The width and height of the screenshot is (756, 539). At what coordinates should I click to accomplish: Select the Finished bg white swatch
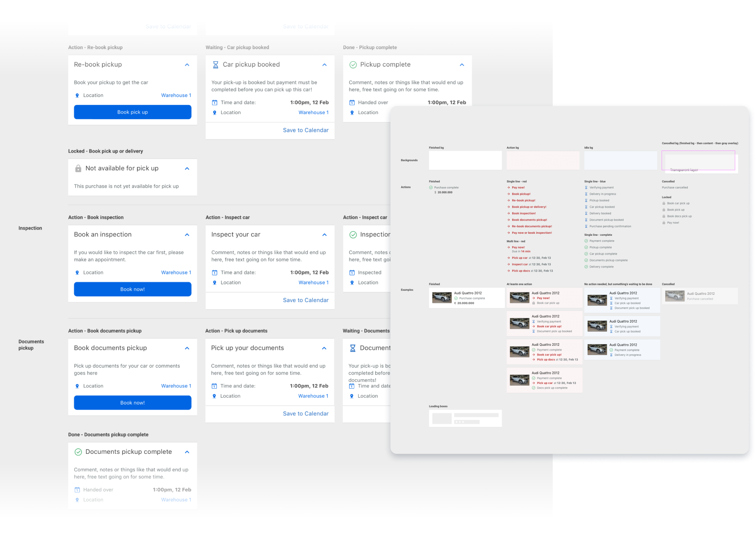[x=465, y=160]
